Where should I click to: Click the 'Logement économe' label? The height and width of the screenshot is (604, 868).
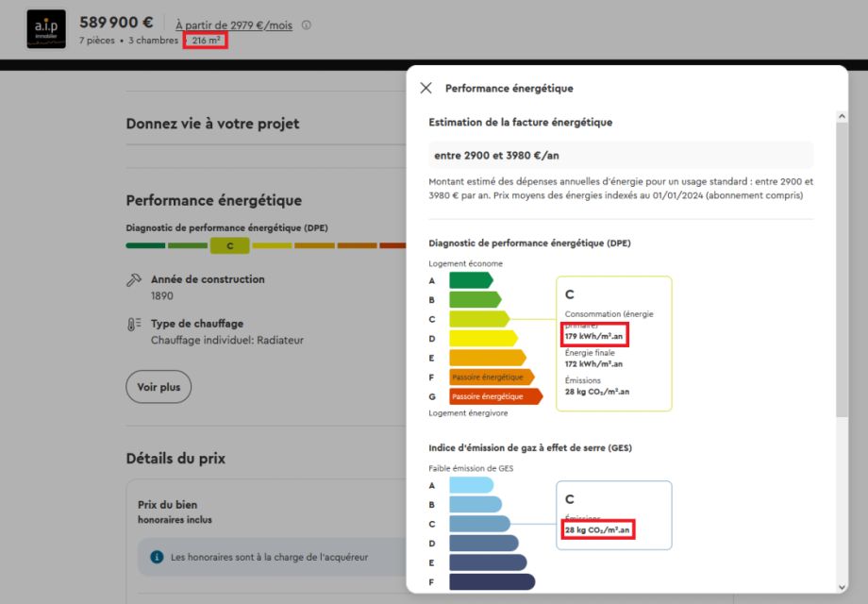click(x=465, y=263)
